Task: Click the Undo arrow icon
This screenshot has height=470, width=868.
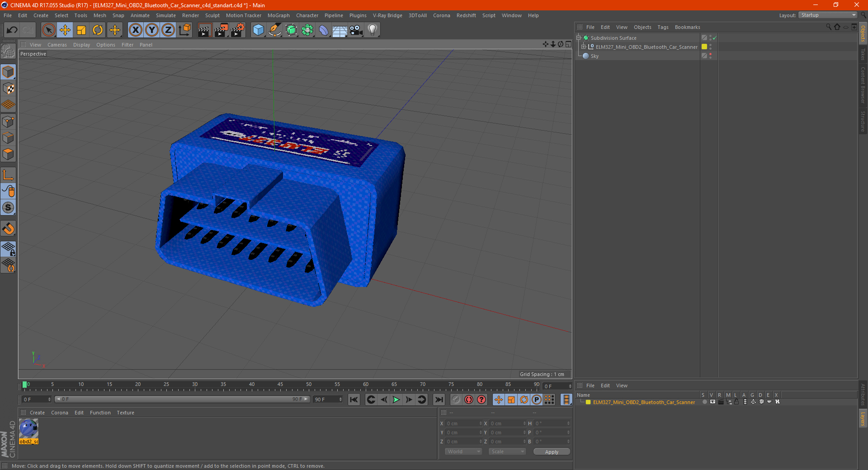Action: (x=12, y=30)
